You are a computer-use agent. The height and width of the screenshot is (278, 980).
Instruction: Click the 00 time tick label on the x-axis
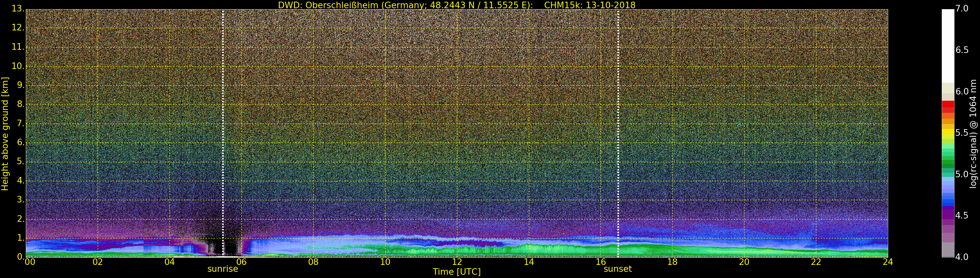30,262
